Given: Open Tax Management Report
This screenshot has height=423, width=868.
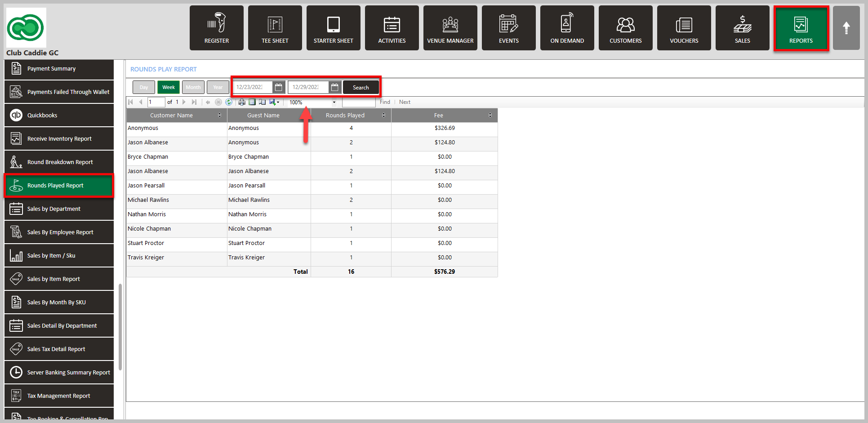Looking at the screenshot, I should [x=59, y=396].
